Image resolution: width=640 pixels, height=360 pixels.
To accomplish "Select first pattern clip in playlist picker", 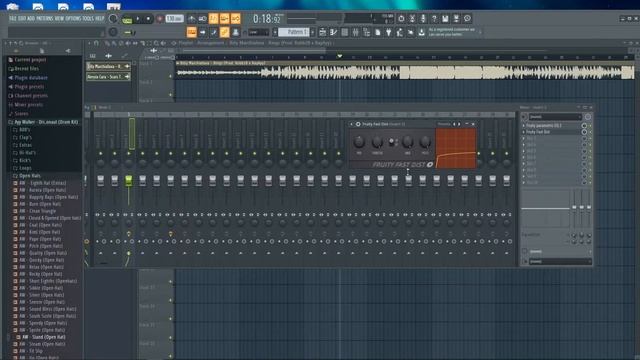I will pyautogui.click(x=108, y=66).
